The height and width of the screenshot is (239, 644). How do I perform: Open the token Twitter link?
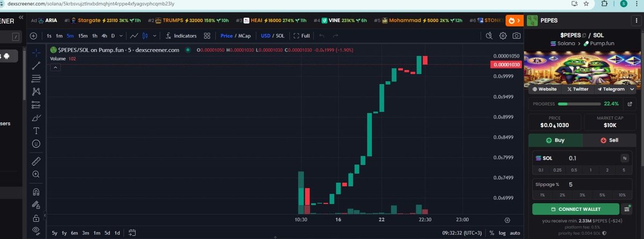[578, 89]
